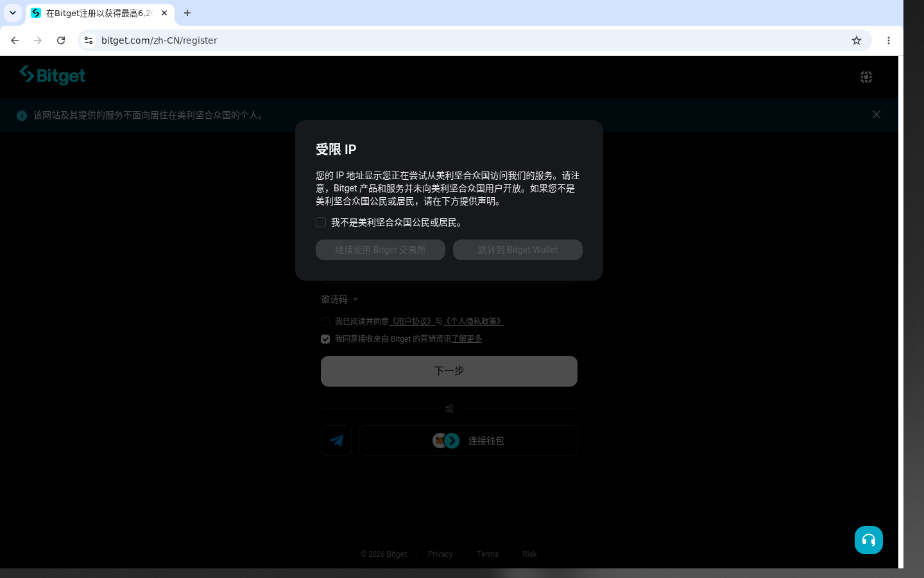The height and width of the screenshot is (578, 924).
Task: Close the Bitget registration tab
Action: pyautogui.click(x=164, y=13)
